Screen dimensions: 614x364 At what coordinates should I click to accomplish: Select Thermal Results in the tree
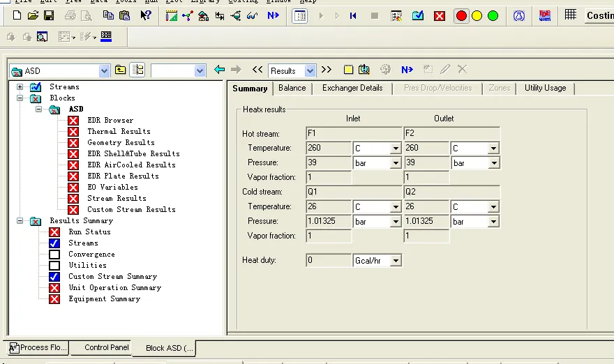pyautogui.click(x=119, y=131)
